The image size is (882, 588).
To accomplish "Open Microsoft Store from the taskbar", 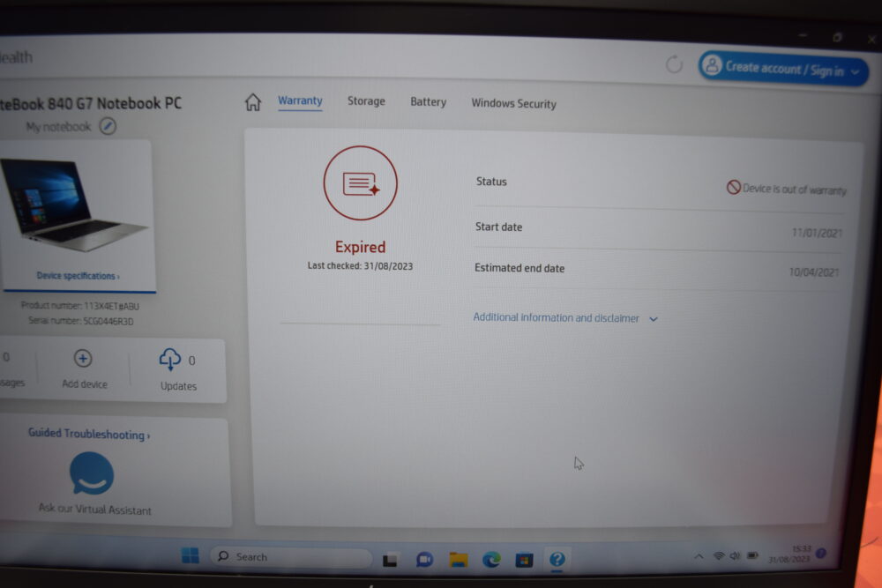I will click(x=524, y=560).
